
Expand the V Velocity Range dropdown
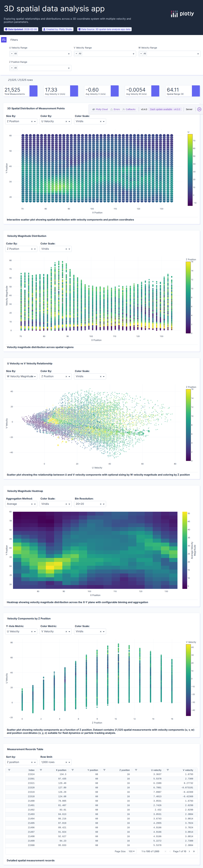[x=134, y=54]
